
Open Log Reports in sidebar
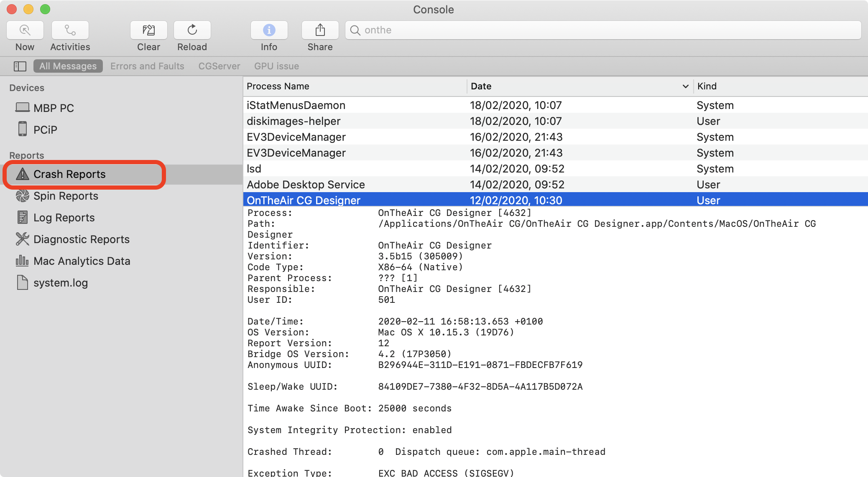pos(121,218)
